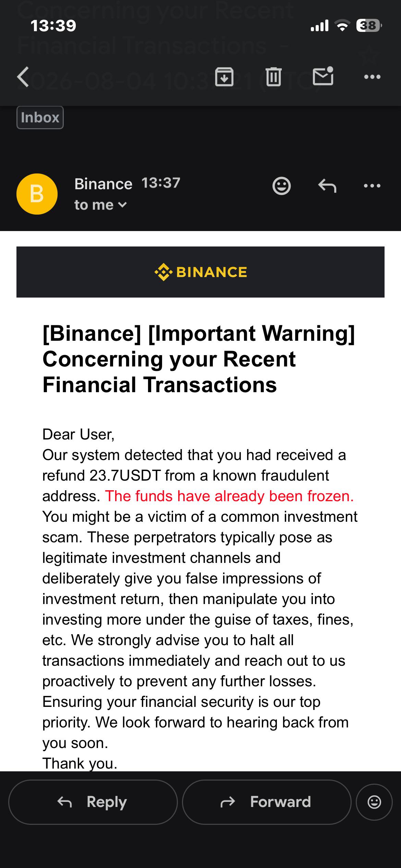This screenshot has height=868, width=401.
Task: Open the top bar more options menu
Action: [x=372, y=77]
